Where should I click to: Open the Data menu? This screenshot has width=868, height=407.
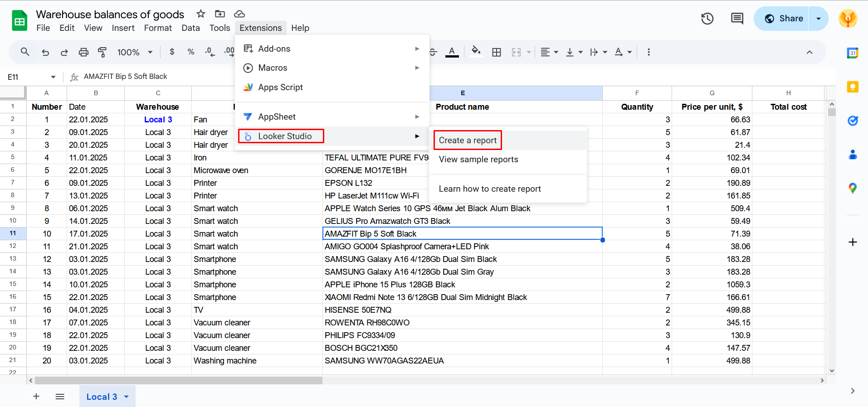[190, 28]
